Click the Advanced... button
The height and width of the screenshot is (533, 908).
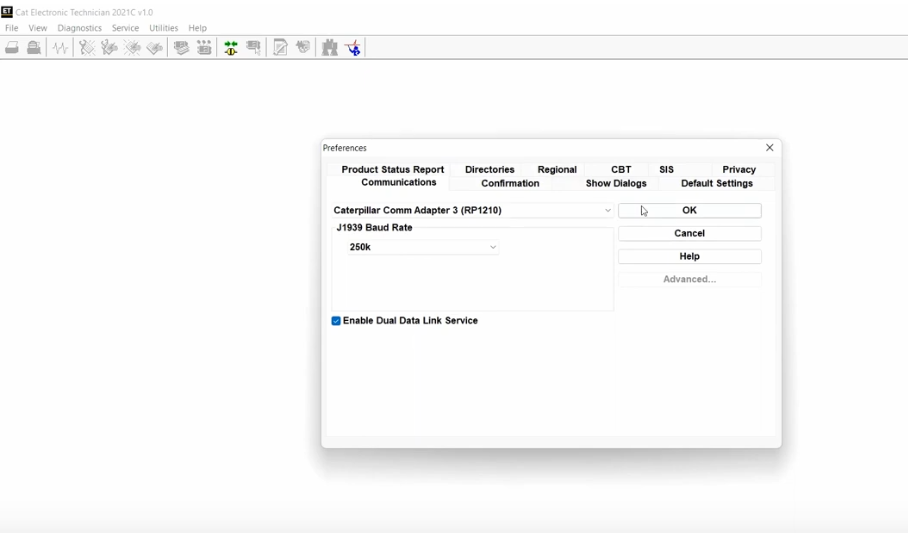pos(690,279)
